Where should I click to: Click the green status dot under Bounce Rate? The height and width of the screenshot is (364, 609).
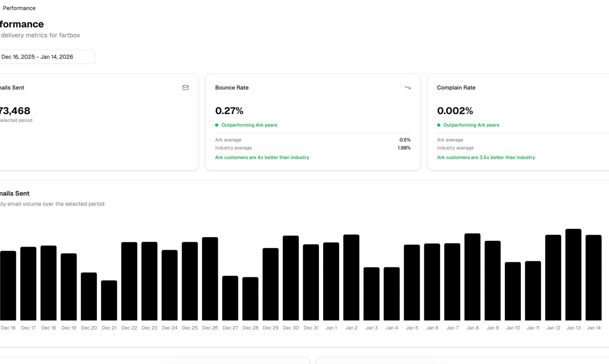217,125
